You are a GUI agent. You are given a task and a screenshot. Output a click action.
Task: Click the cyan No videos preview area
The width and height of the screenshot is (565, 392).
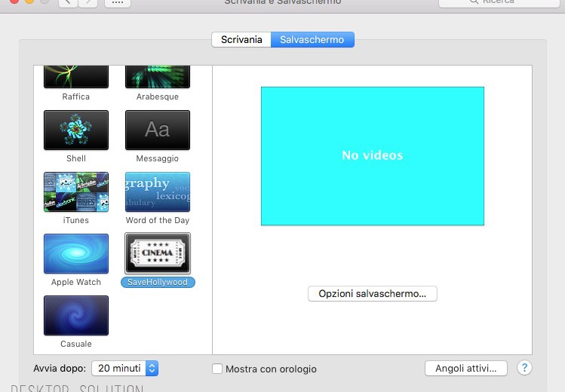coord(372,155)
